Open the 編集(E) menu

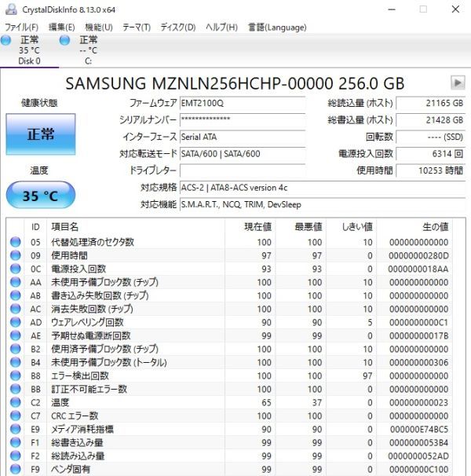coord(61,27)
